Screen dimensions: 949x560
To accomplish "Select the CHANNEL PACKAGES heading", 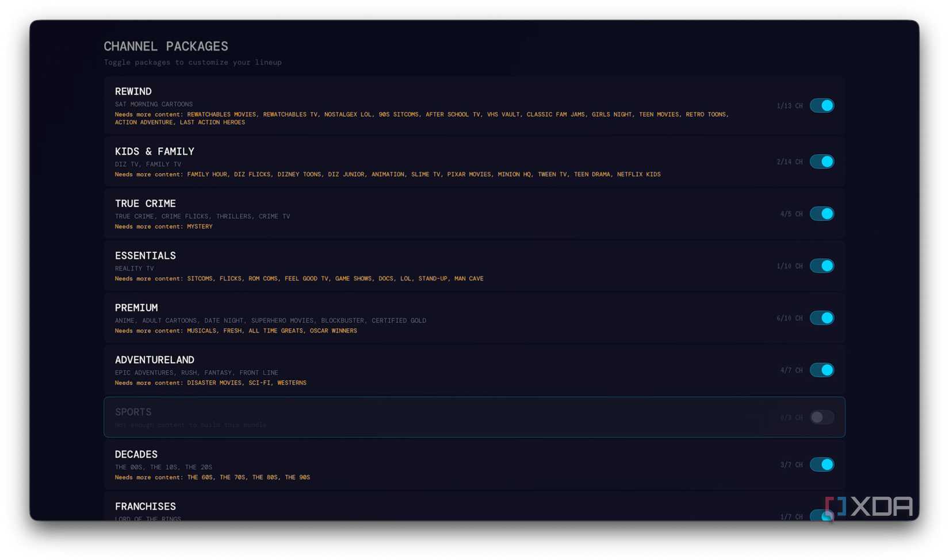I will click(166, 46).
